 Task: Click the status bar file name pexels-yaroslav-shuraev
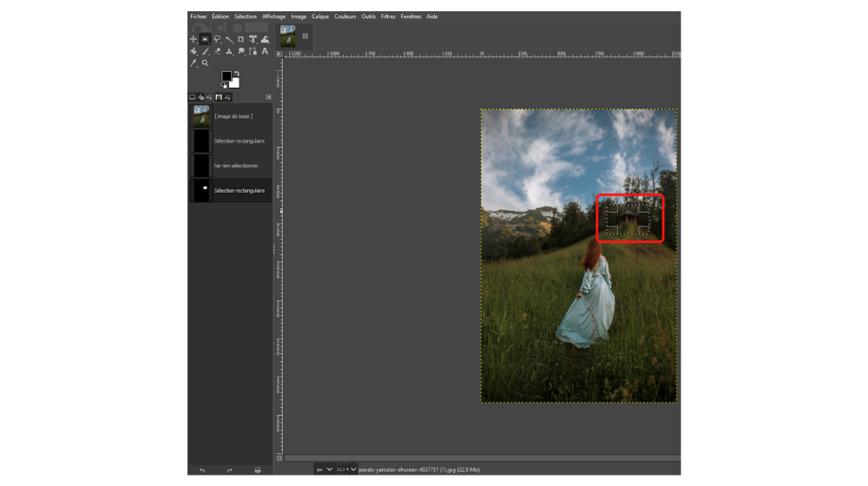pyautogui.click(x=419, y=470)
